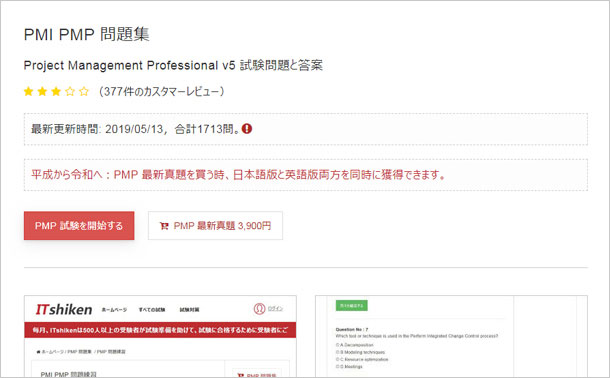Click the 最新更新時間: 2019/05/13 text

click(x=97, y=129)
